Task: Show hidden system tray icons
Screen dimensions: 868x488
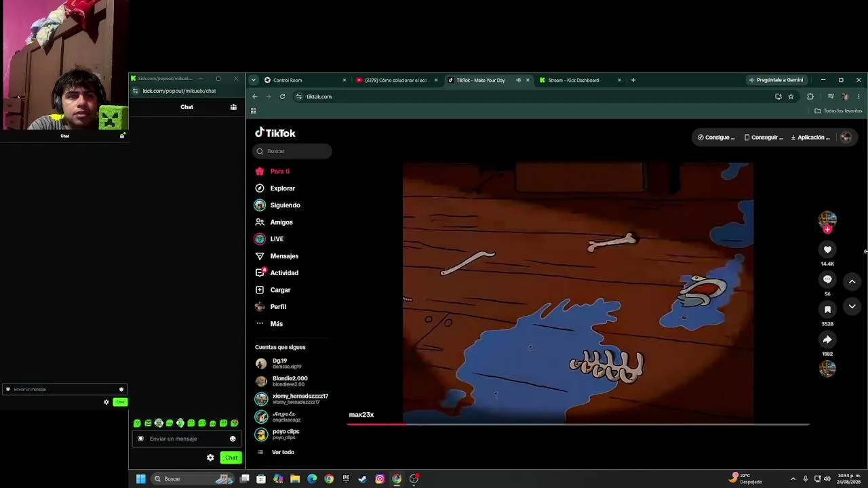Action: coord(793,479)
